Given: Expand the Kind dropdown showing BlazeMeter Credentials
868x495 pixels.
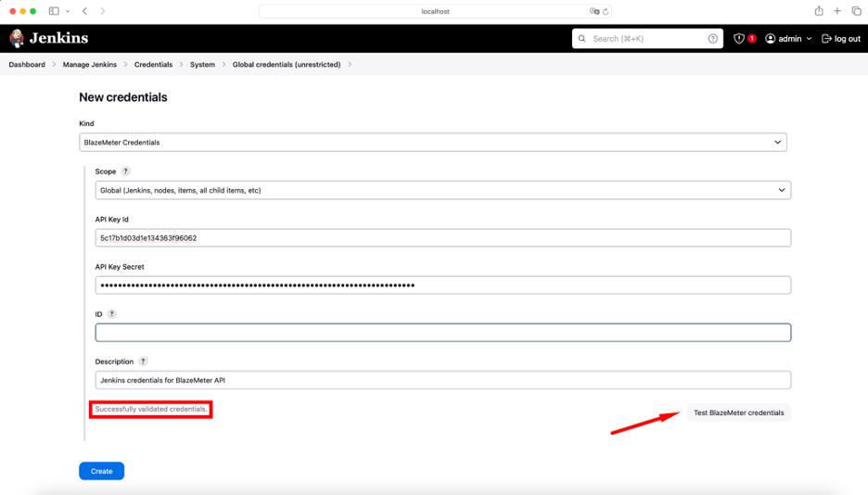Looking at the screenshot, I should click(x=433, y=142).
